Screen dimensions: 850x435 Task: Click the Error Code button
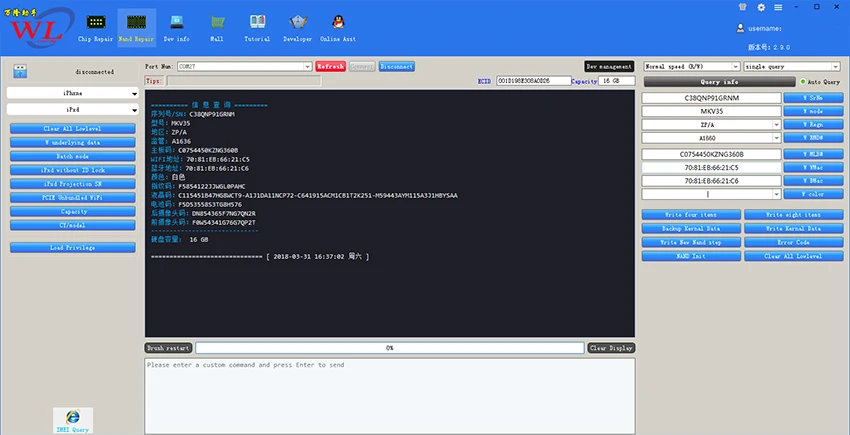point(793,242)
